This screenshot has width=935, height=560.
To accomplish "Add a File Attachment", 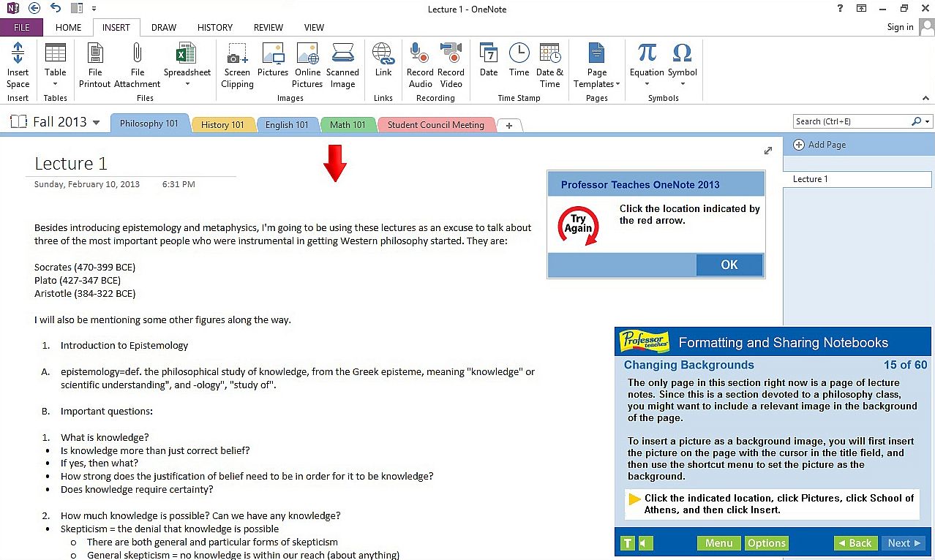I will (138, 64).
